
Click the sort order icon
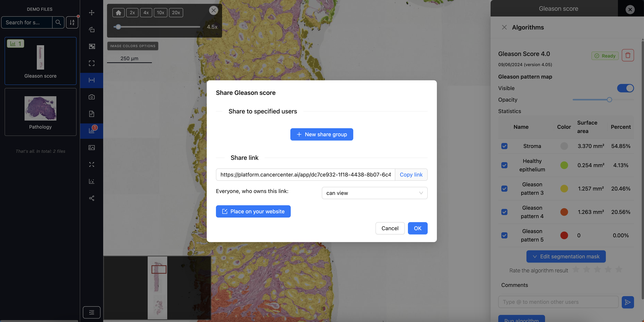pyautogui.click(x=72, y=22)
